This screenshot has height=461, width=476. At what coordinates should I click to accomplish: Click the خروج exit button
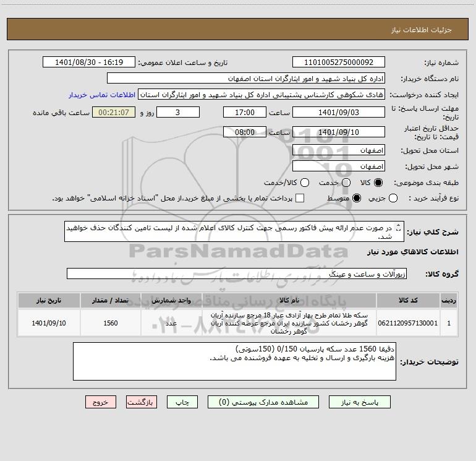tap(101, 402)
